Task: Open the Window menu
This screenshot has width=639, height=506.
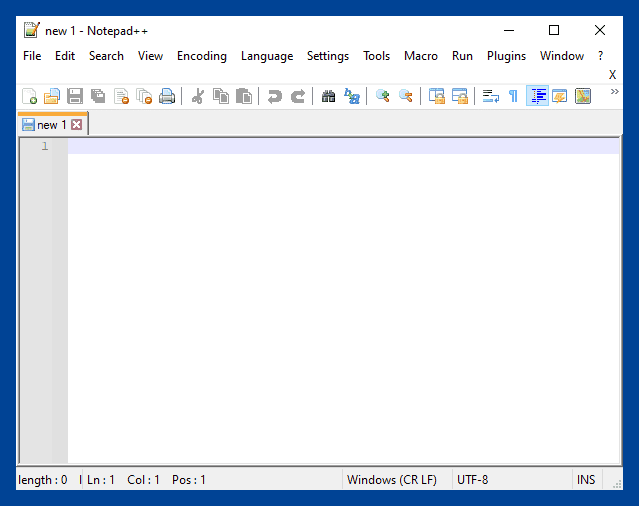Action: click(562, 56)
